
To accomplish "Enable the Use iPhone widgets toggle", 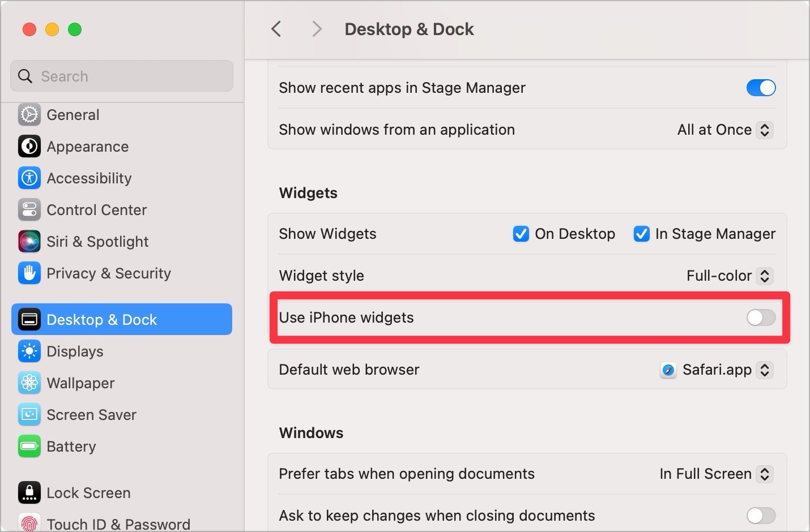I will point(761,318).
